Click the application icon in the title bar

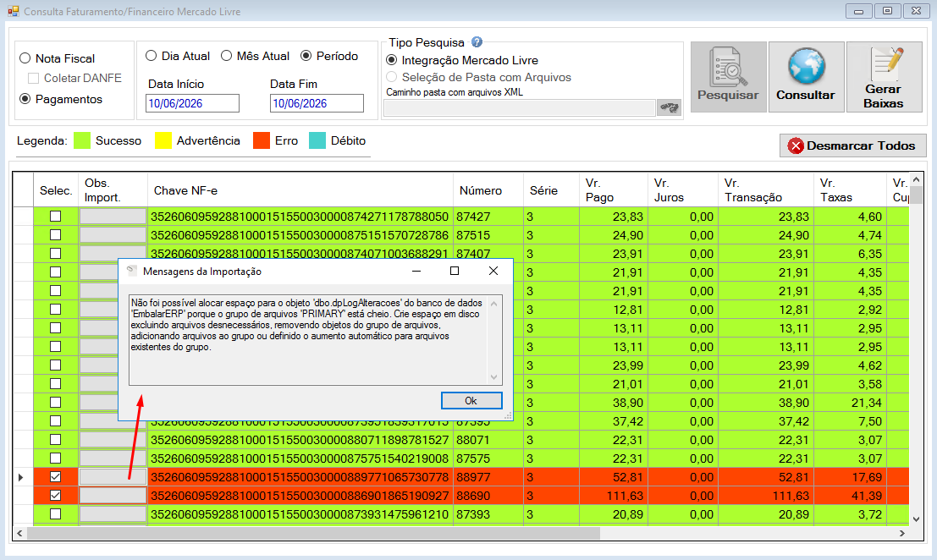(x=14, y=11)
